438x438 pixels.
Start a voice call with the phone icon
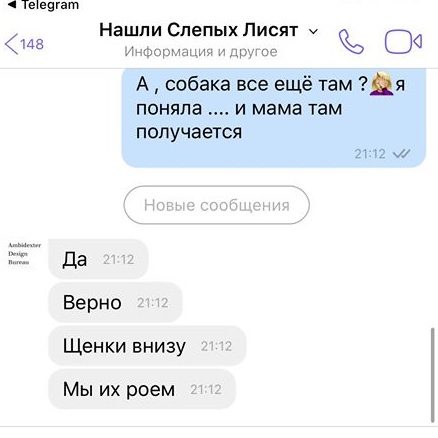(351, 42)
